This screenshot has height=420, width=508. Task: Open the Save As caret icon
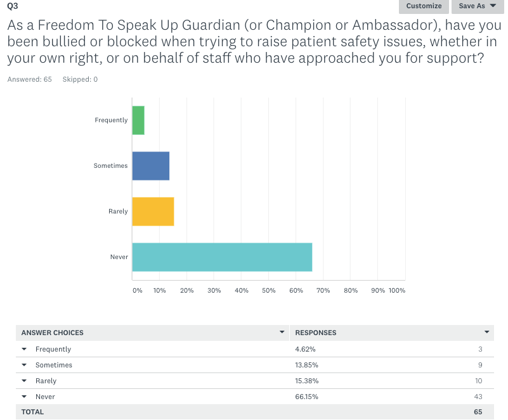(493, 6)
